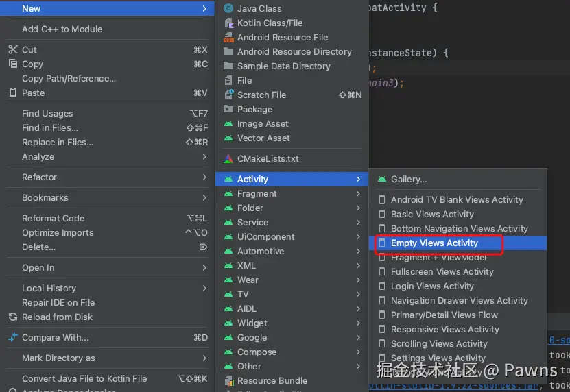Click the Scratch File icon

pos(228,95)
